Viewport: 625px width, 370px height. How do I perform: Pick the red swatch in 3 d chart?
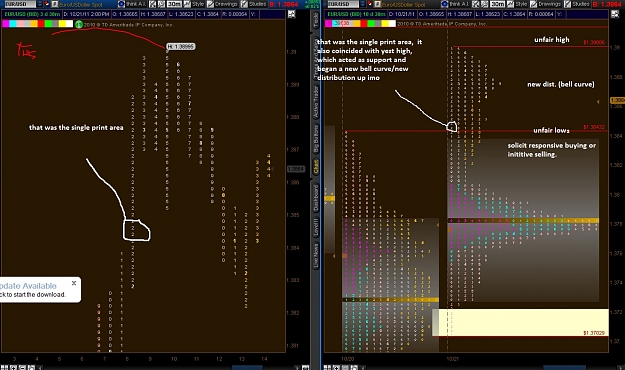click(41, 24)
